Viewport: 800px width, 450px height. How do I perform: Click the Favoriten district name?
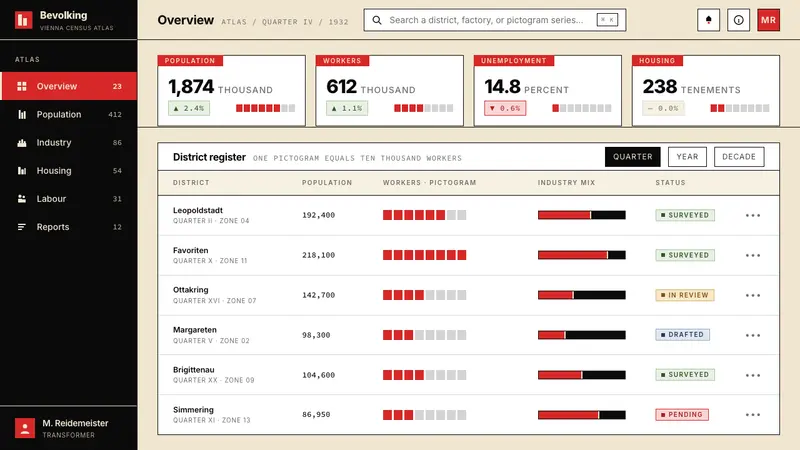pos(190,250)
